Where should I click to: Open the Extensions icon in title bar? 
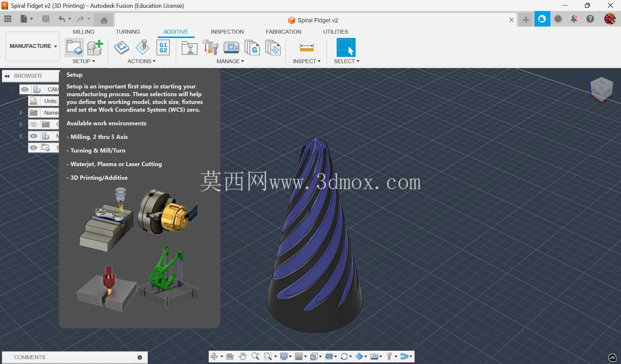coord(542,19)
